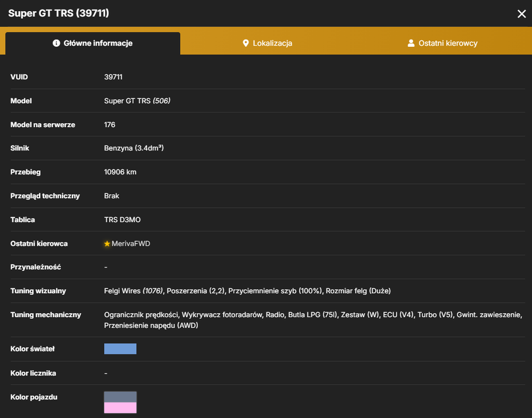Click the dialog title Super GT TRS (39711)

coord(59,13)
